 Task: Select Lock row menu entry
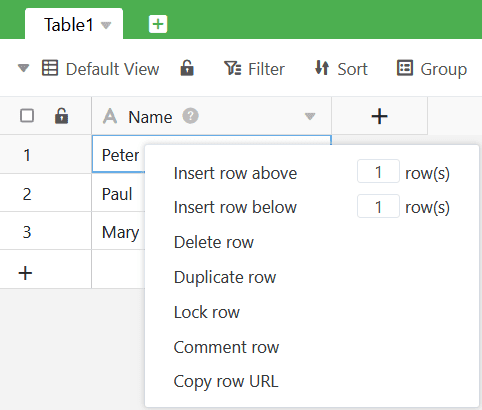point(207,312)
